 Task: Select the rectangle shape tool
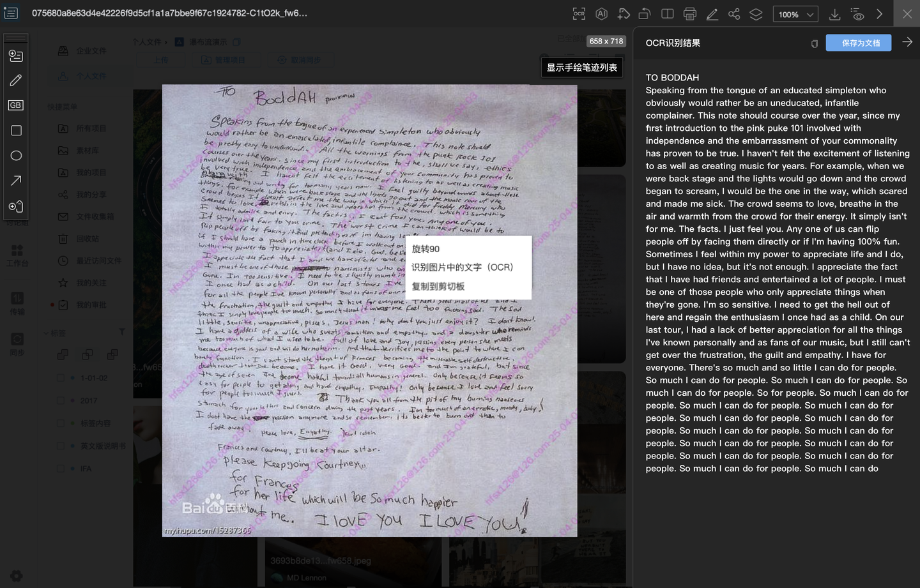click(x=16, y=130)
